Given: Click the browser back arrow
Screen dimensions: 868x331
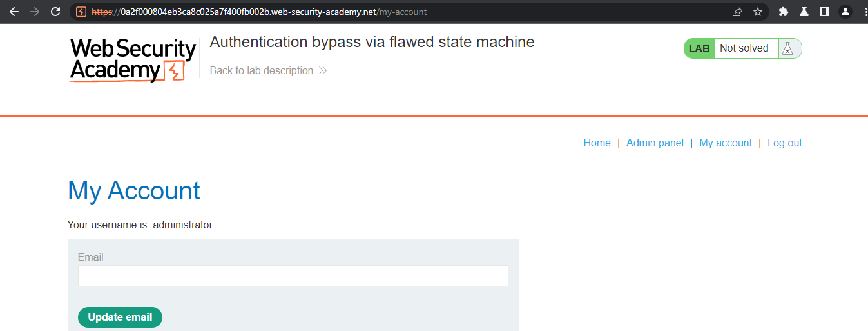Looking at the screenshot, I should (14, 12).
